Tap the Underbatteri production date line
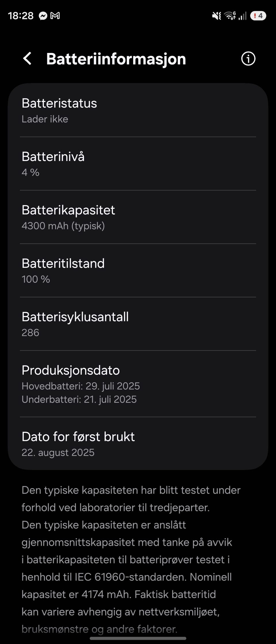Image resolution: width=276 pixels, height=644 pixels. pos(79,399)
